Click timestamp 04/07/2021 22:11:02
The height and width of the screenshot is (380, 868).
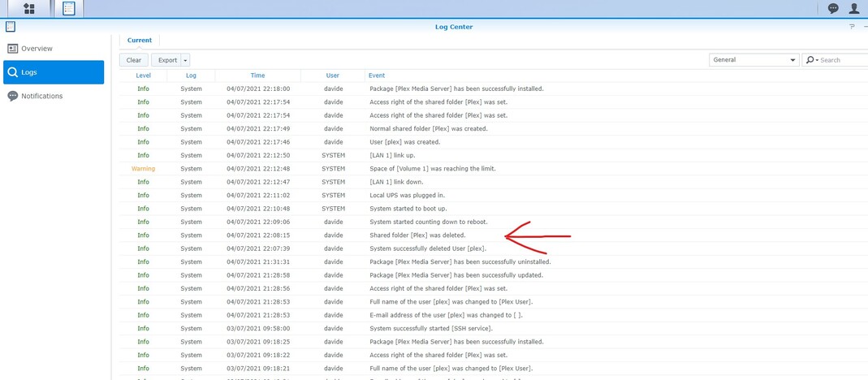(x=258, y=195)
